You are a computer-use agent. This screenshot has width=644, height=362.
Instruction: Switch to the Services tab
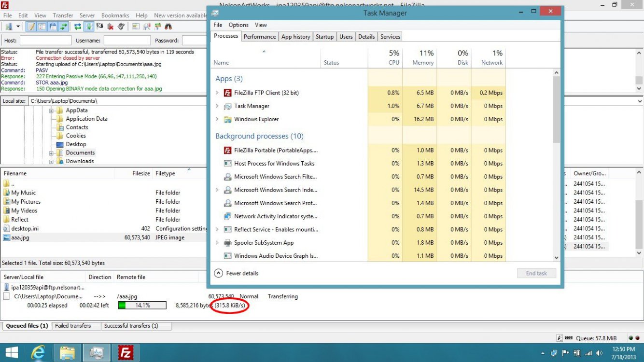(390, 37)
